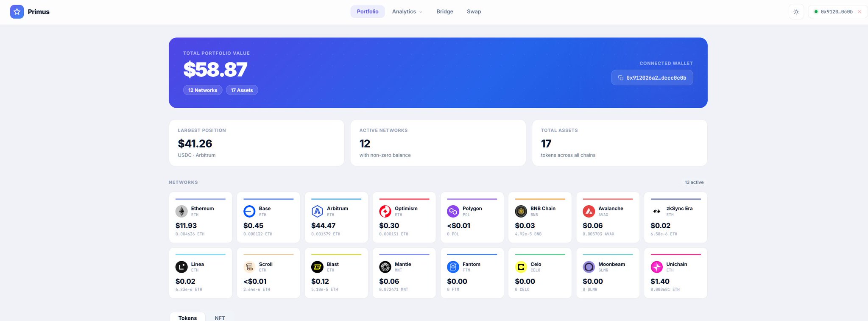Copy wallet address using the copy icon
This screenshot has width=868, height=321.
tap(621, 78)
